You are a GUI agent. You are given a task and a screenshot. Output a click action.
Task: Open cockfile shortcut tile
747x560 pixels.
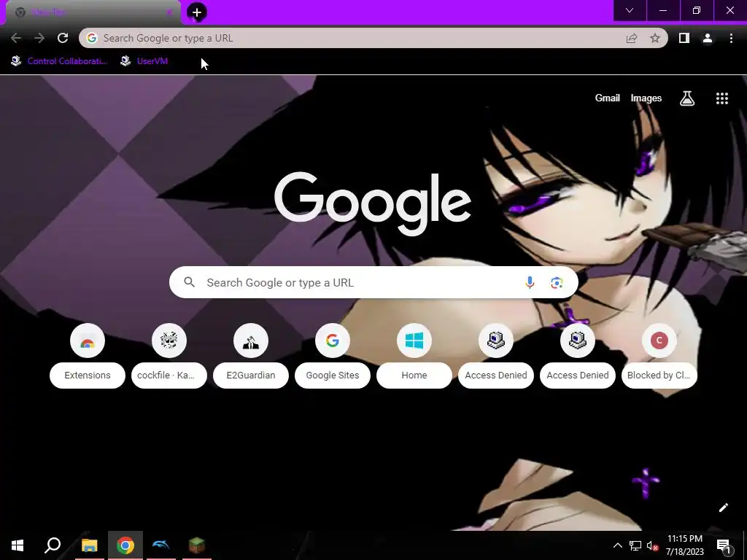(169, 356)
